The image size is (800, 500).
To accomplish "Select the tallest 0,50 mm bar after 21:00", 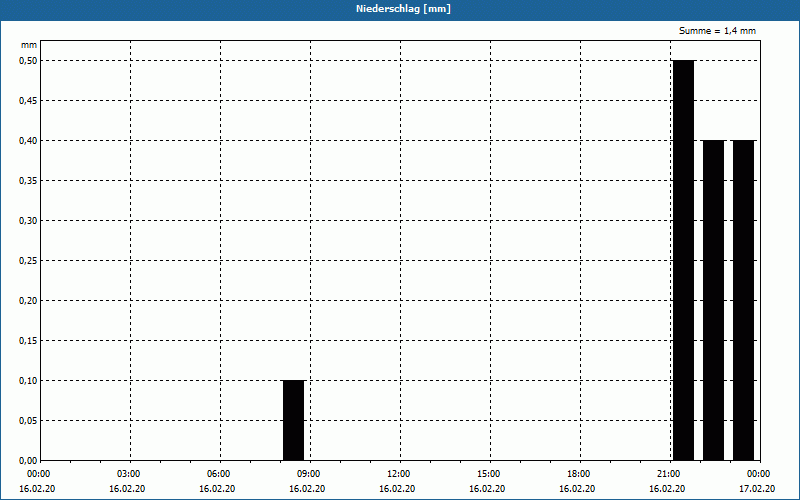I will coord(684,260).
